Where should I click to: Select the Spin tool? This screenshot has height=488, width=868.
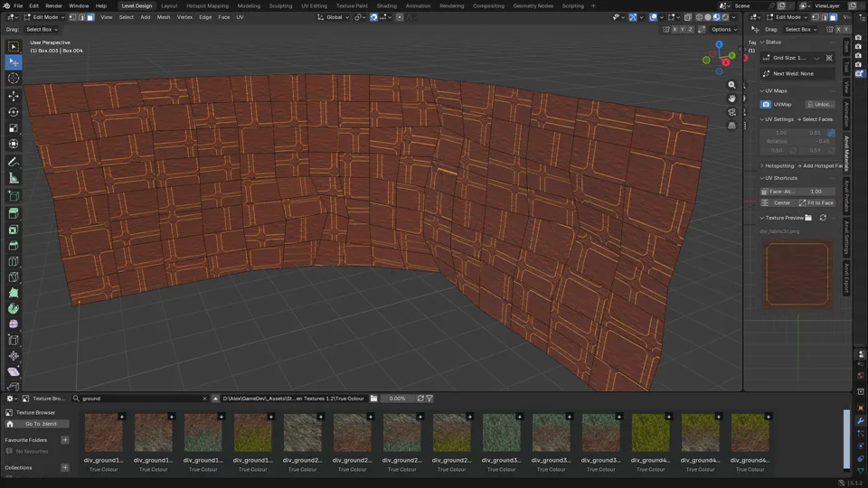point(14,309)
